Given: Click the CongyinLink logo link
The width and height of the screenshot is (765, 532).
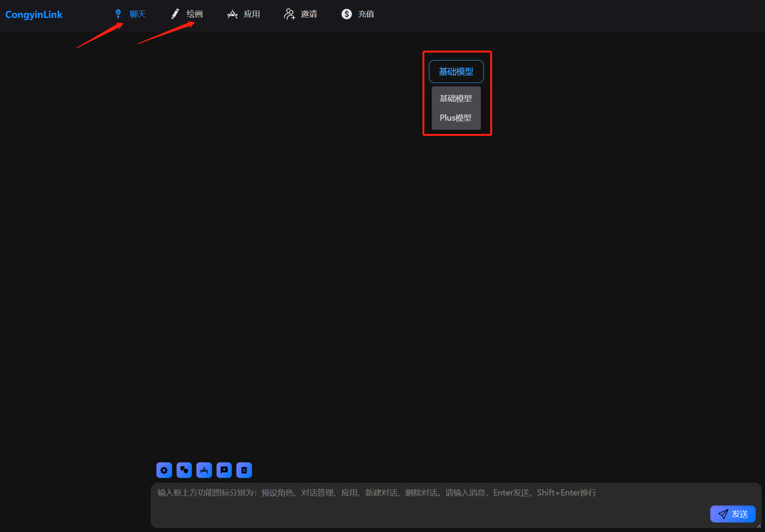Looking at the screenshot, I should 34,14.
